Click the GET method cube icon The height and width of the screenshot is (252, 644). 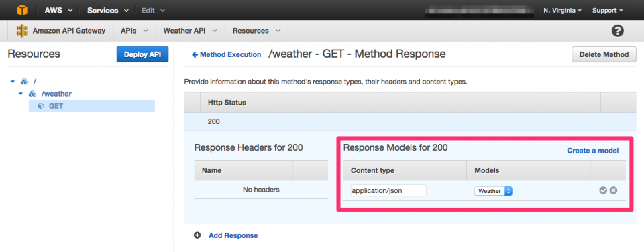[x=40, y=106]
